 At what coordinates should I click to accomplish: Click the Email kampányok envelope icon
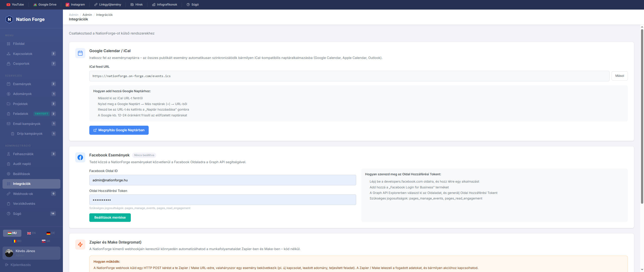[x=9, y=124]
